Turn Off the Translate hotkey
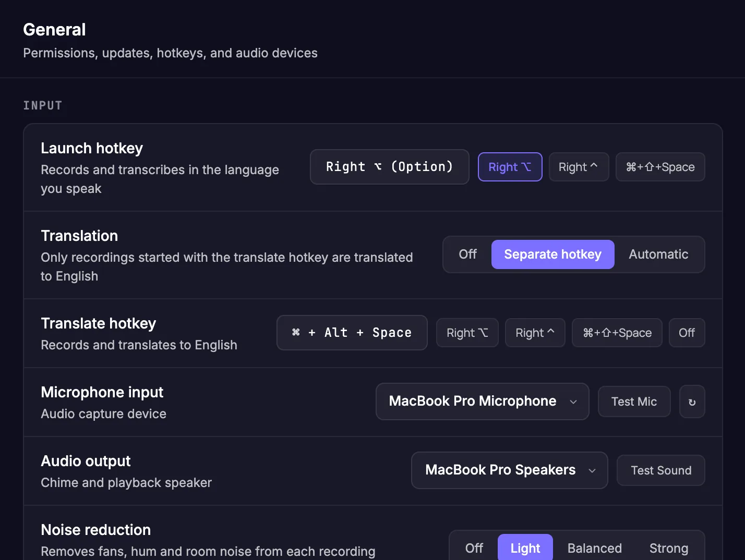 pos(687,333)
